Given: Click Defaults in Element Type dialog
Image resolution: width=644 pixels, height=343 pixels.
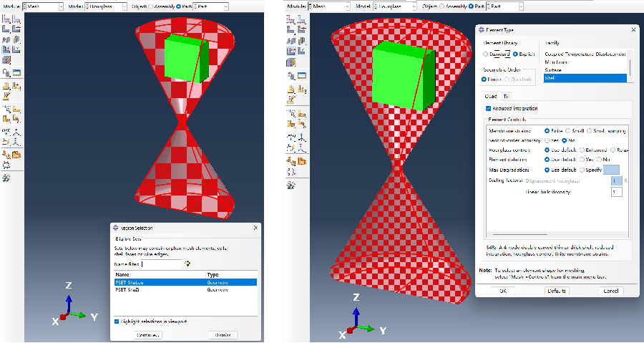Looking at the screenshot, I should pyautogui.click(x=557, y=291).
